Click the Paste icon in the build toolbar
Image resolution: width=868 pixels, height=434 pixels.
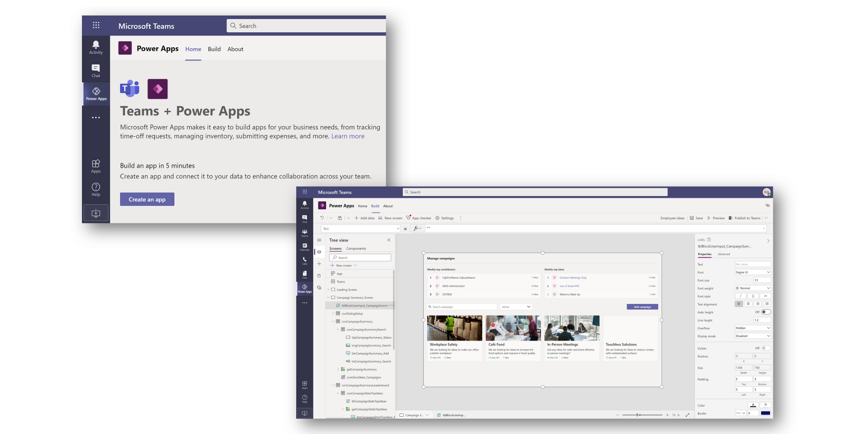click(x=339, y=218)
